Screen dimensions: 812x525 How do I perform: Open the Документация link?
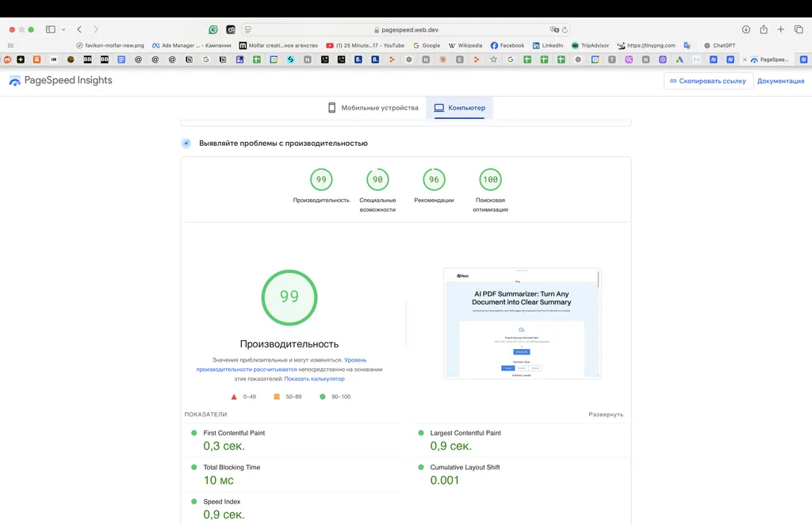[780, 81]
